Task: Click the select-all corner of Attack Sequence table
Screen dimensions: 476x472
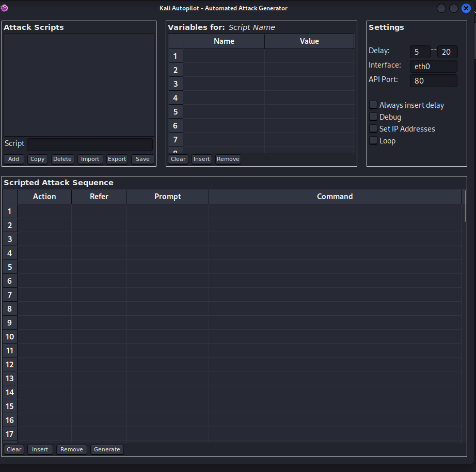Action: tap(10, 197)
